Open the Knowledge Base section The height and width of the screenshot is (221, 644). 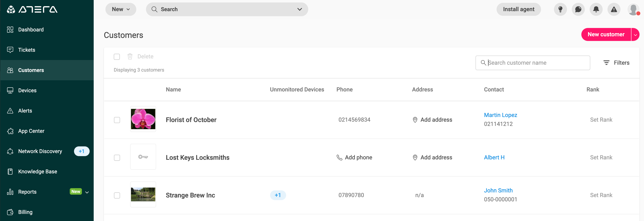coord(37,171)
